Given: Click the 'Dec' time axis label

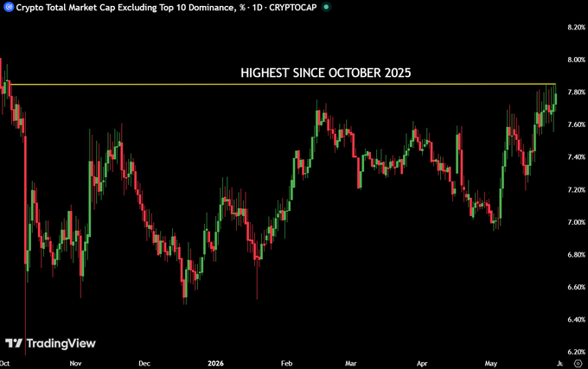Looking at the screenshot, I should pyautogui.click(x=144, y=363).
